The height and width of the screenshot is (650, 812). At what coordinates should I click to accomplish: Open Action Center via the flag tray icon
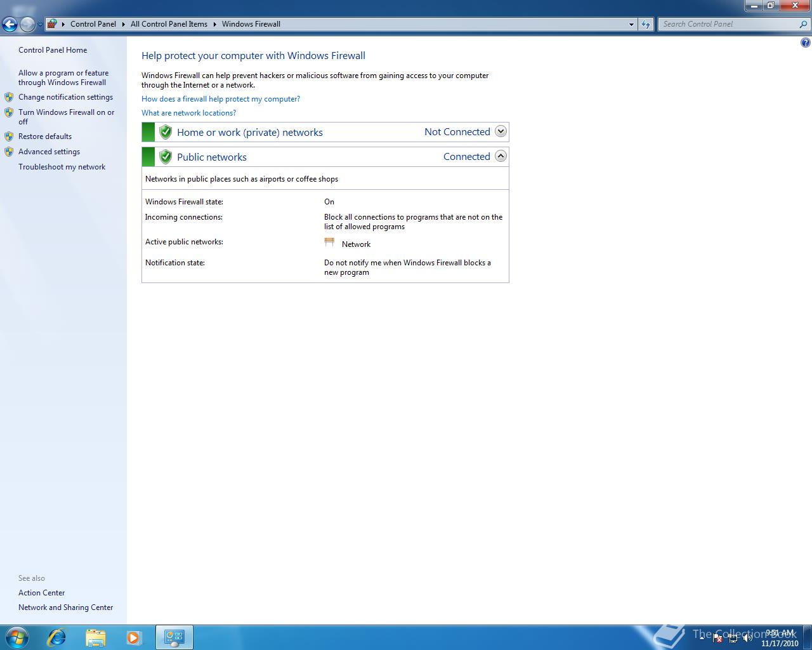coord(717,638)
